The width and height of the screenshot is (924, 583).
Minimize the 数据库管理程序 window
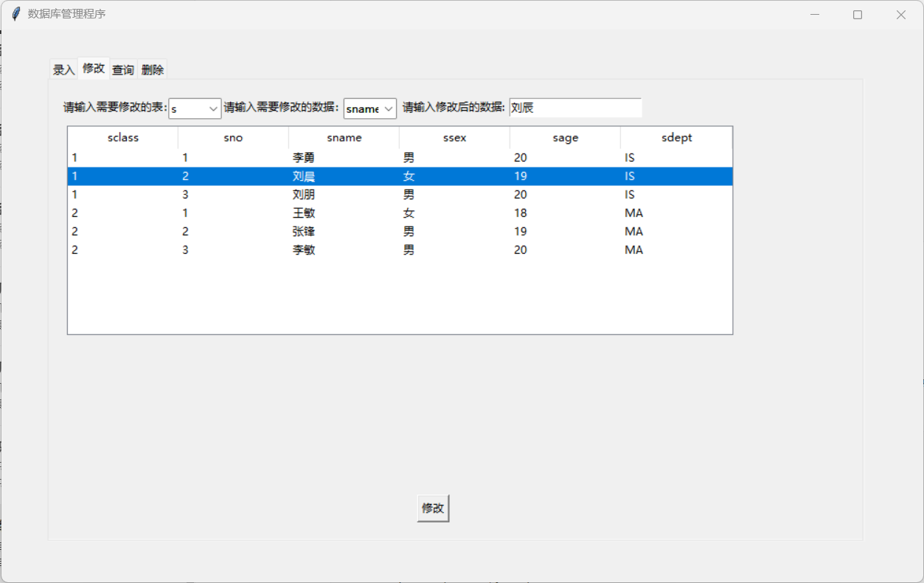815,15
